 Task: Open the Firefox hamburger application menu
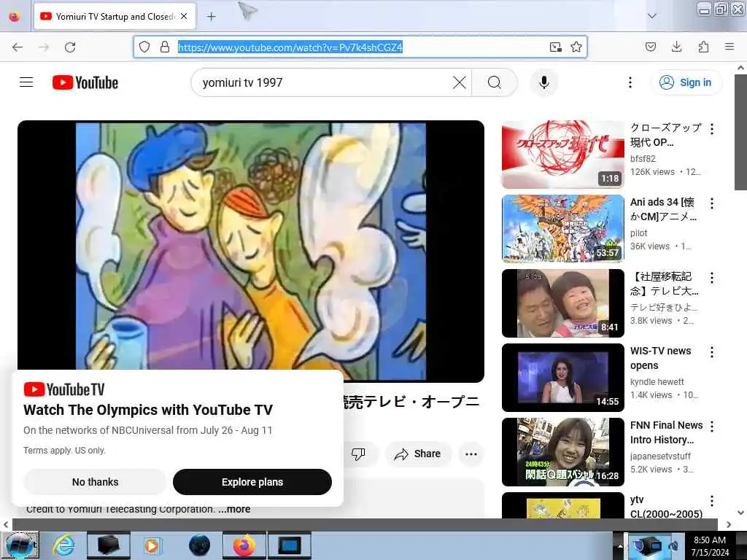click(x=729, y=47)
